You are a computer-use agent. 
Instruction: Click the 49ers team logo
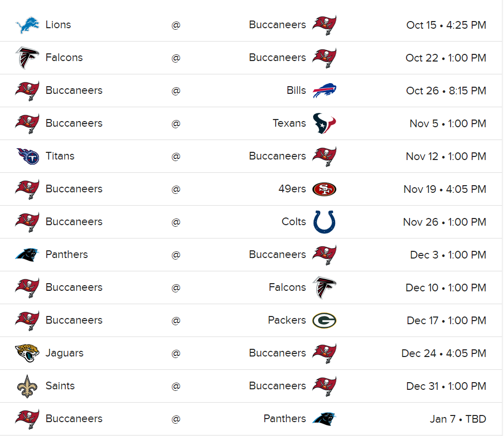click(x=324, y=189)
